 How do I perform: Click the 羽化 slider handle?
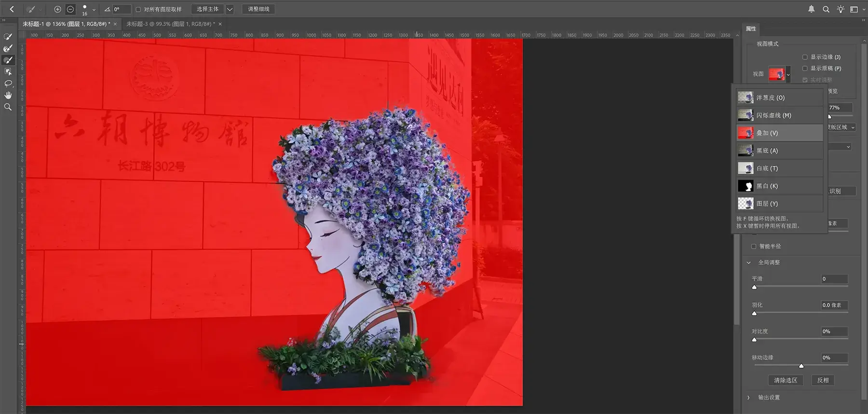(x=754, y=313)
